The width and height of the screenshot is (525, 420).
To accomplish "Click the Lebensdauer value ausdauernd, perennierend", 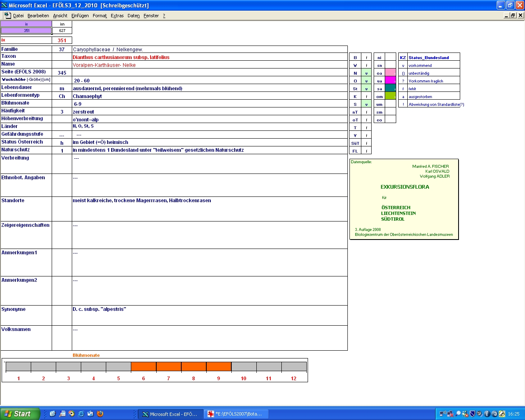I will point(210,88).
